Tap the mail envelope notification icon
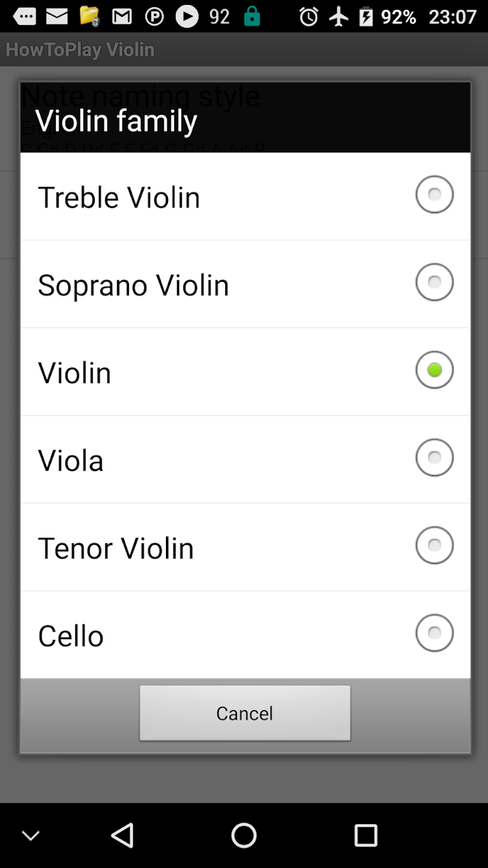Image resolution: width=488 pixels, height=868 pixels. (57, 16)
